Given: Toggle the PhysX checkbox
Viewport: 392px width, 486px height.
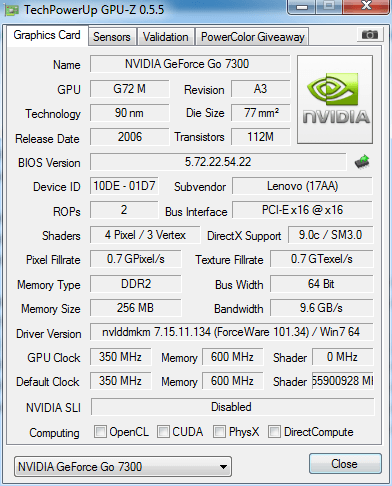Looking at the screenshot, I should click(219, 431).
